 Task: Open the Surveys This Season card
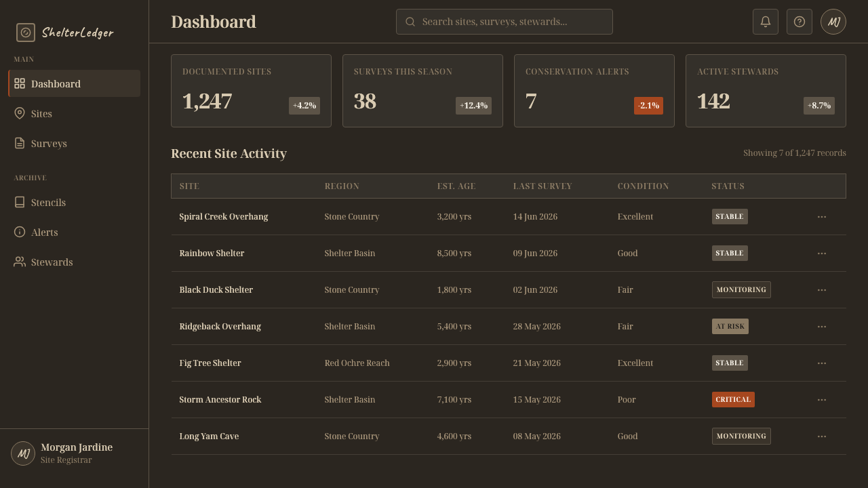[x=422, y=91]
